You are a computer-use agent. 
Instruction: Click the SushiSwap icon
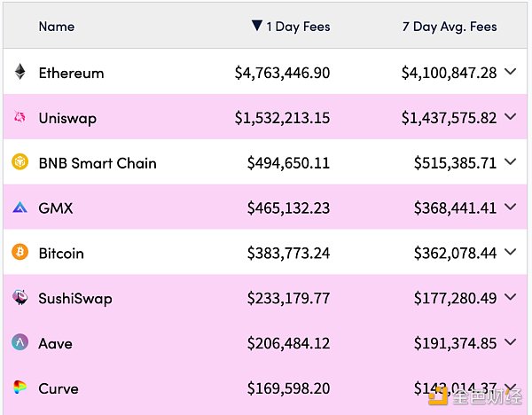tap(20, 298)
